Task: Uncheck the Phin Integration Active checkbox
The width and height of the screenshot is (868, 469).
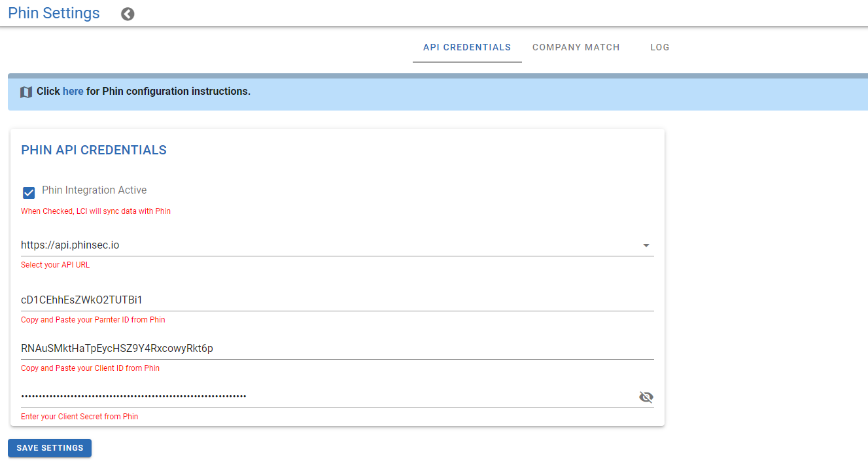Action: pos(29,193)
